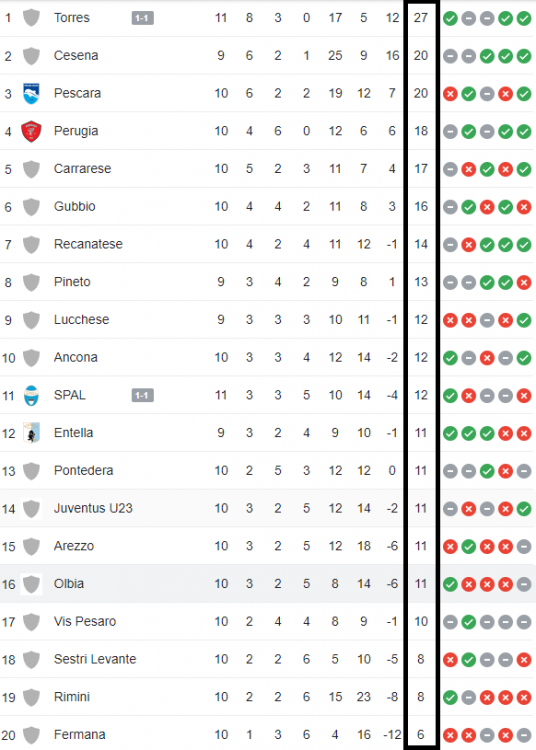Click the Torres placeholder shield icon
The height and width of the screenshot is (750, 536).
(31, 18)
